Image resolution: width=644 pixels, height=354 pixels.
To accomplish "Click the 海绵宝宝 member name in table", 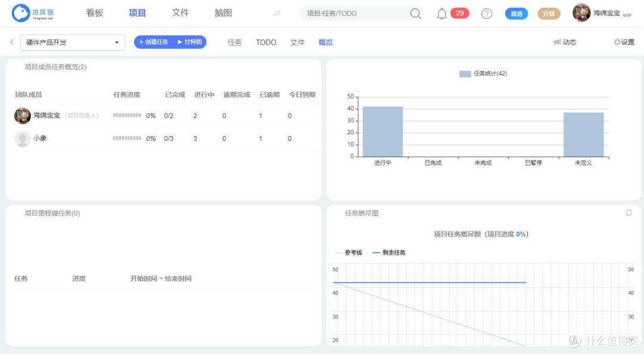I will 47,116.
